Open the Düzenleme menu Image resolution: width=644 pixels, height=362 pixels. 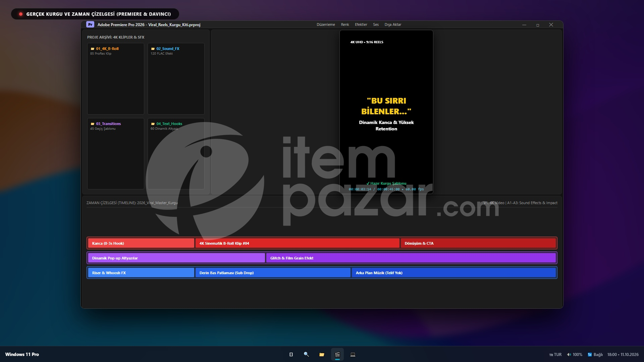pyautogui.click(x=326, y=24)
